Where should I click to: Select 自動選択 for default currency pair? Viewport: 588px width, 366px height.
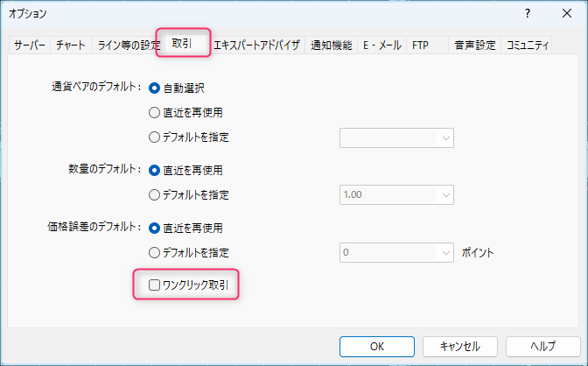pos(155,88)
